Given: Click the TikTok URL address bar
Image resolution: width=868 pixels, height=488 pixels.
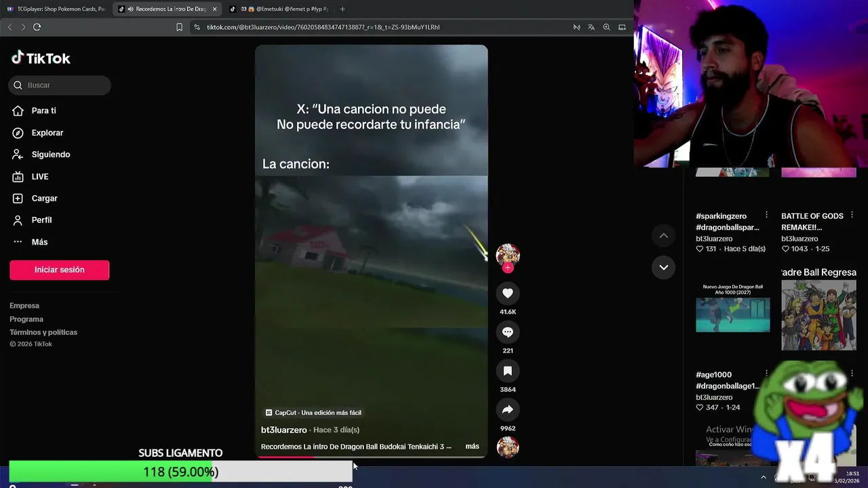Looking at the screenshot, I should point(323,27).
